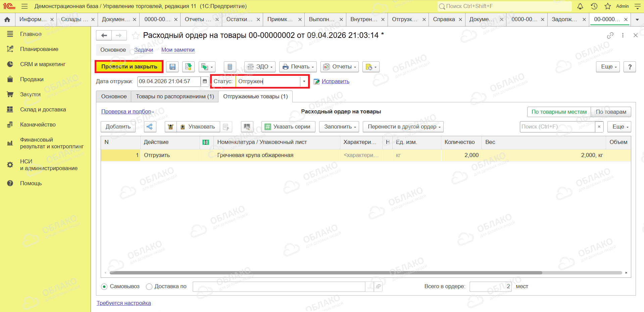Expand the Заполнить dropdown
The image size is (644, 312).
[340, 127]
